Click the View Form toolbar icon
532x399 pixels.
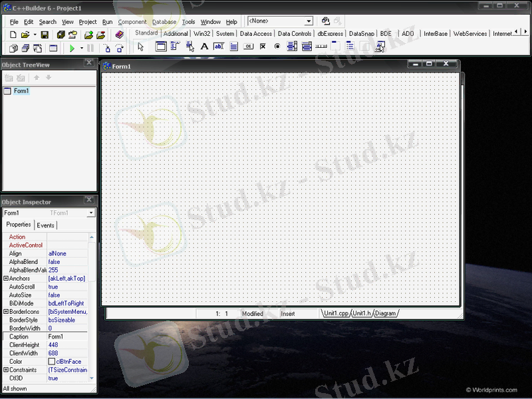click(25, 48)
